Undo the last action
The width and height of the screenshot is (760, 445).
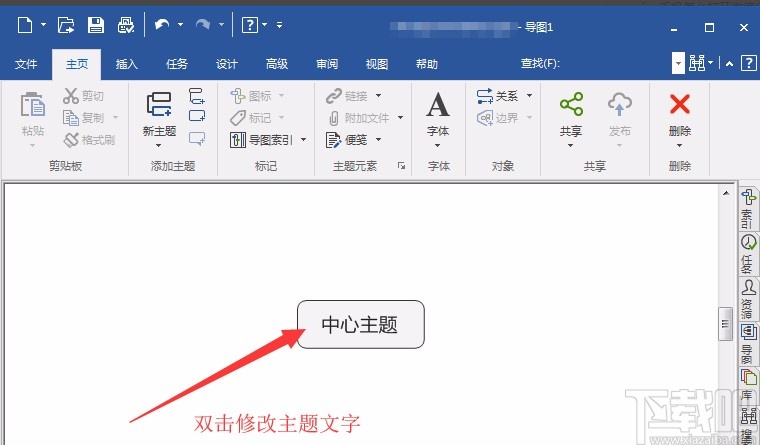point(162,24)
